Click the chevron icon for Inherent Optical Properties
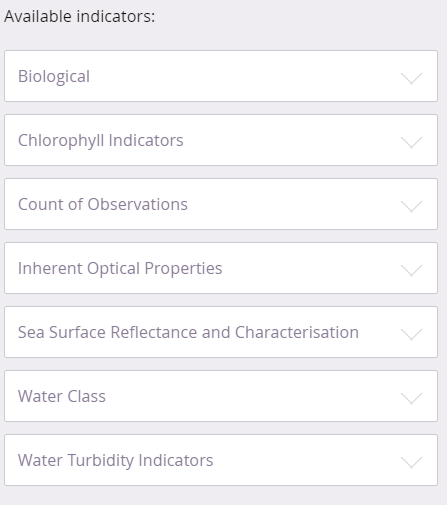Viewport: 447px width, 505px height. [x=411, y=270]
